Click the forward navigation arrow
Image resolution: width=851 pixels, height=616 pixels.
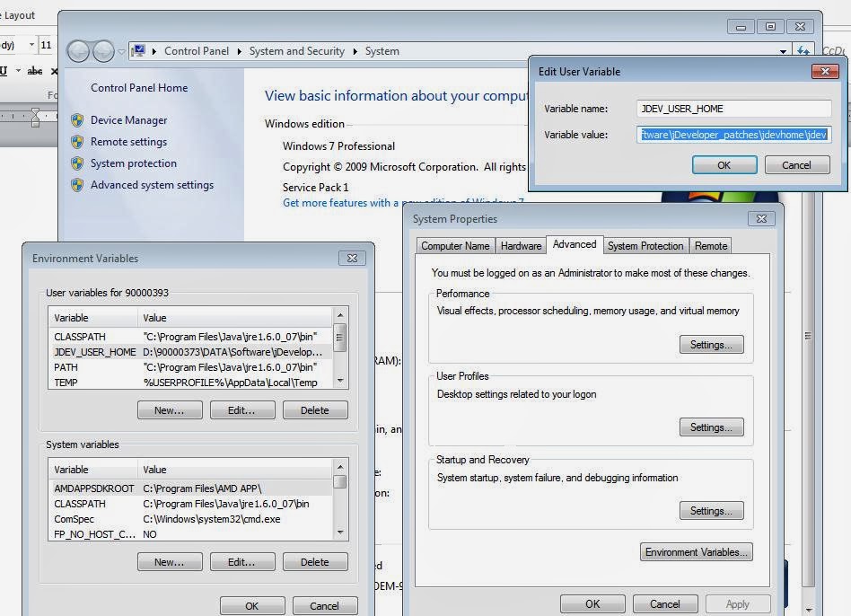(102, 51)
